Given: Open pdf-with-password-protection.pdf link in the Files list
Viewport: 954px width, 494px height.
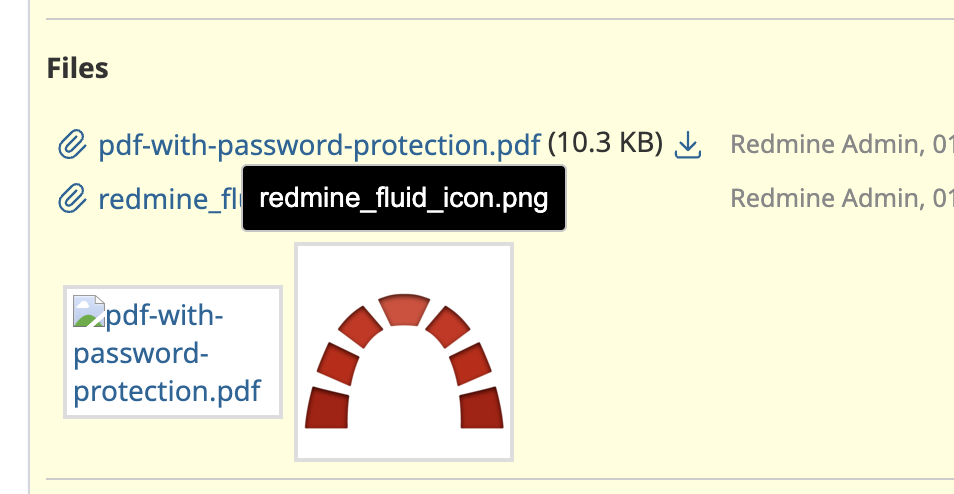Looking at the screenshot, I should click(319, 145).
